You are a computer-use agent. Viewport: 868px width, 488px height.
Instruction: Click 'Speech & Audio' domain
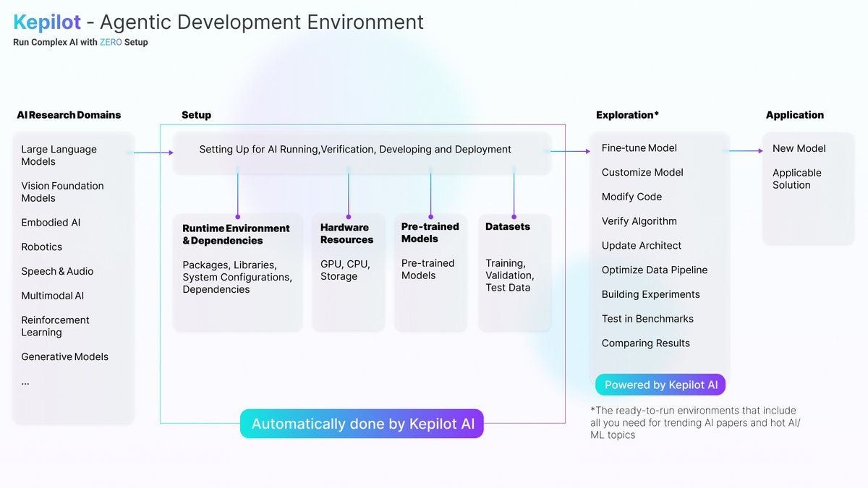pos(57,271)
